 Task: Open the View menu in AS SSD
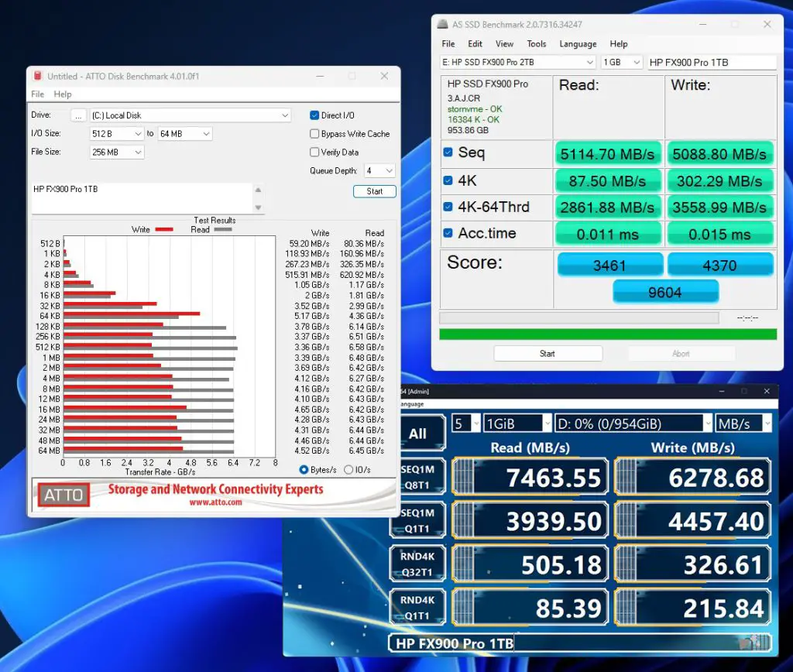[504, 44]
